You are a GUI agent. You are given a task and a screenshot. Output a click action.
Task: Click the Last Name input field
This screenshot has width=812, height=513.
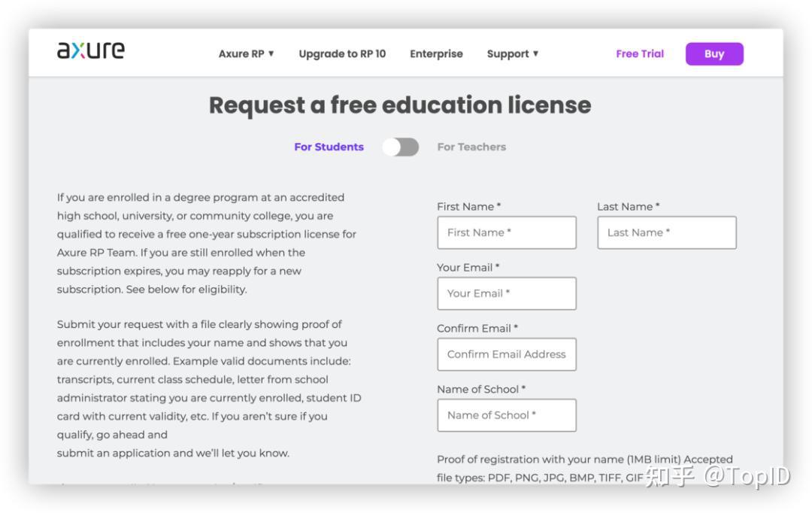point(666,232)
